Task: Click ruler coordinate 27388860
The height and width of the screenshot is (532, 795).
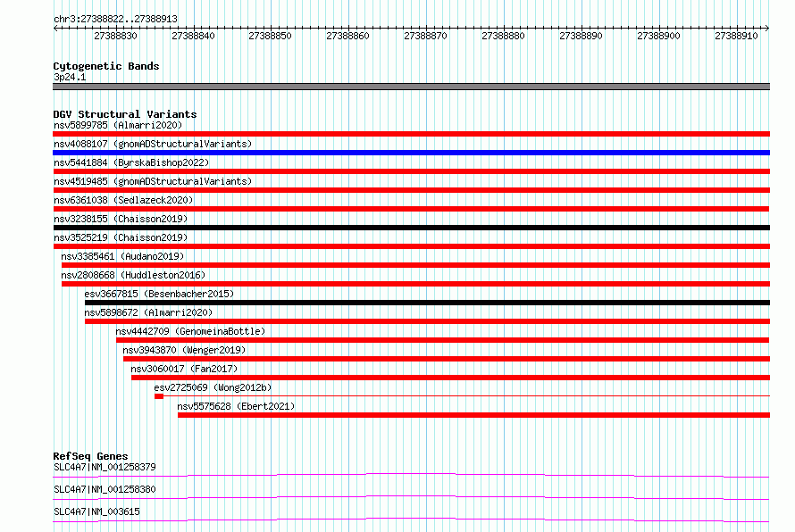Action: tap(347, 36)
